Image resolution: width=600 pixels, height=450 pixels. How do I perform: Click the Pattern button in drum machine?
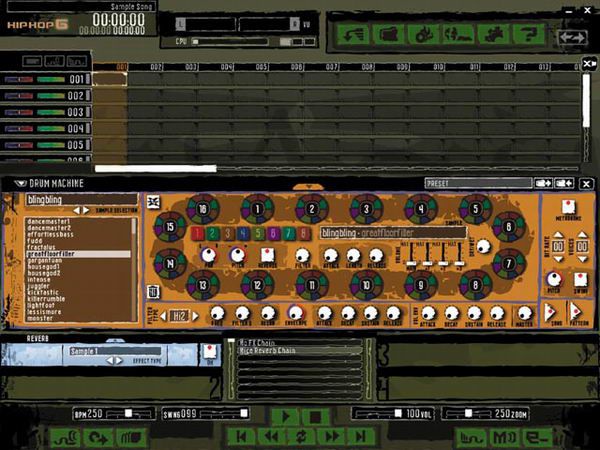[x=579, y=314]
